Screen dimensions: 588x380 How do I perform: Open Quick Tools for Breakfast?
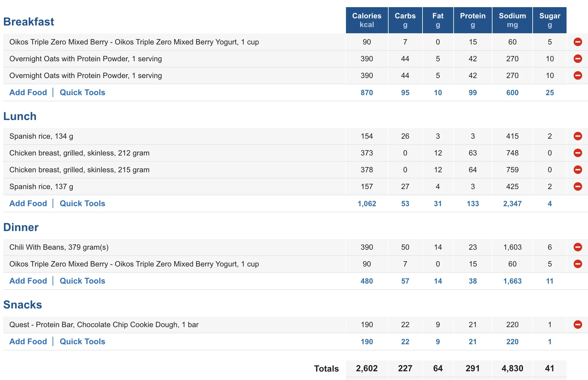[x=82, y=92]
